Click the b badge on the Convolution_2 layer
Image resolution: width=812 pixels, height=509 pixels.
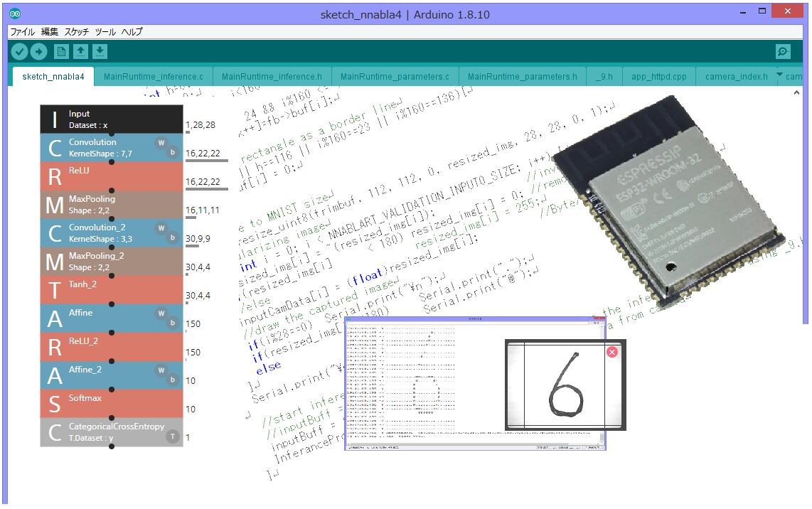coord(173,237)
